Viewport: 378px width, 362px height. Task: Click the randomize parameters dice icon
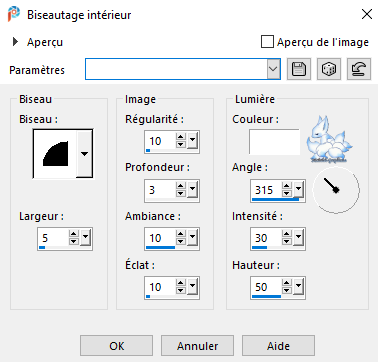pyautogui.click(x=329, y=69)
